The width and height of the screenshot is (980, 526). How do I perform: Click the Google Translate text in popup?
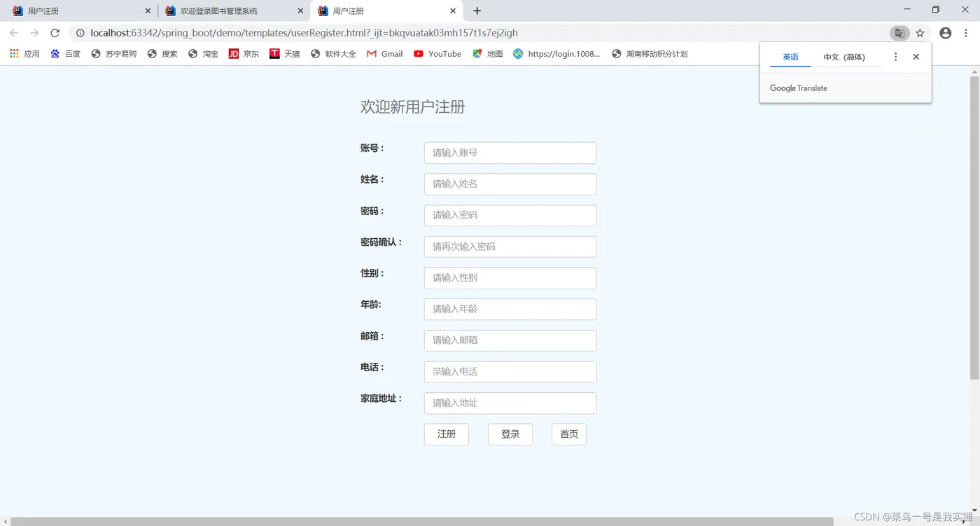click(799, 88)
